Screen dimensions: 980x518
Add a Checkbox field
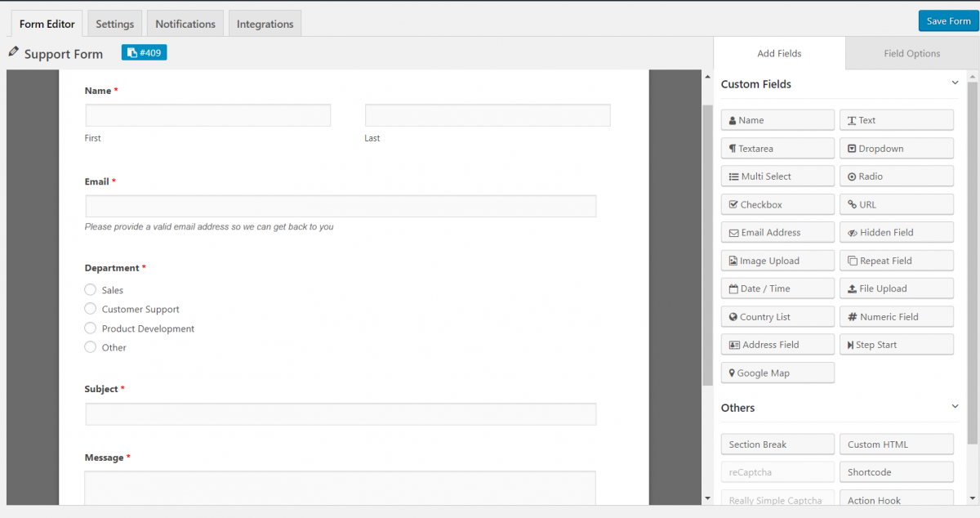pos(777,203)
